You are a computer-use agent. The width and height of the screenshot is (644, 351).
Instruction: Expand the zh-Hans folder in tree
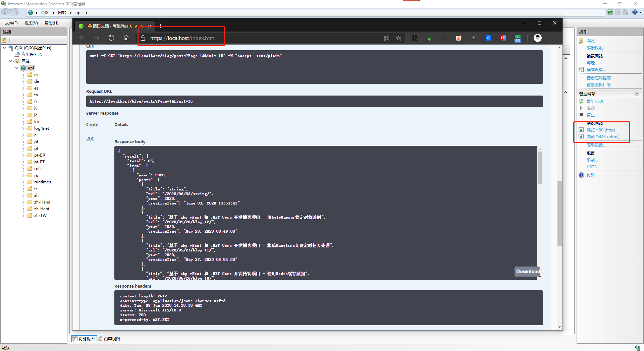coord(23,202)
